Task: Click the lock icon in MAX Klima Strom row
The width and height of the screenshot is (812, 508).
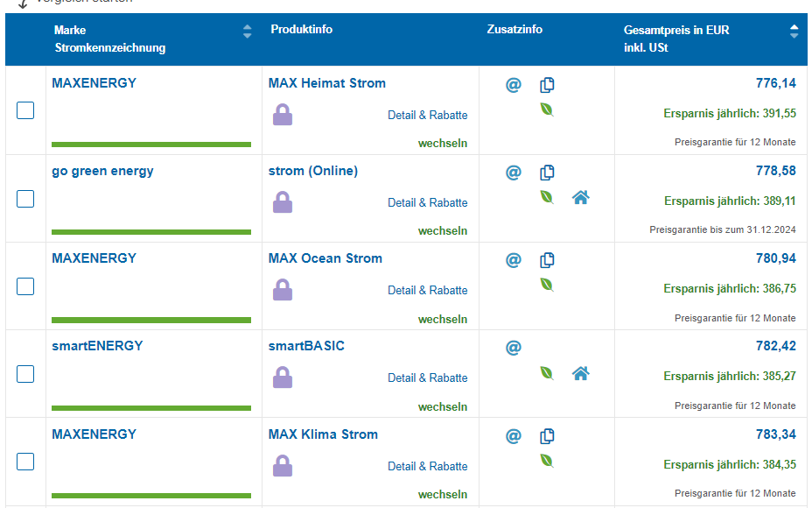Action: pos(283,465)
